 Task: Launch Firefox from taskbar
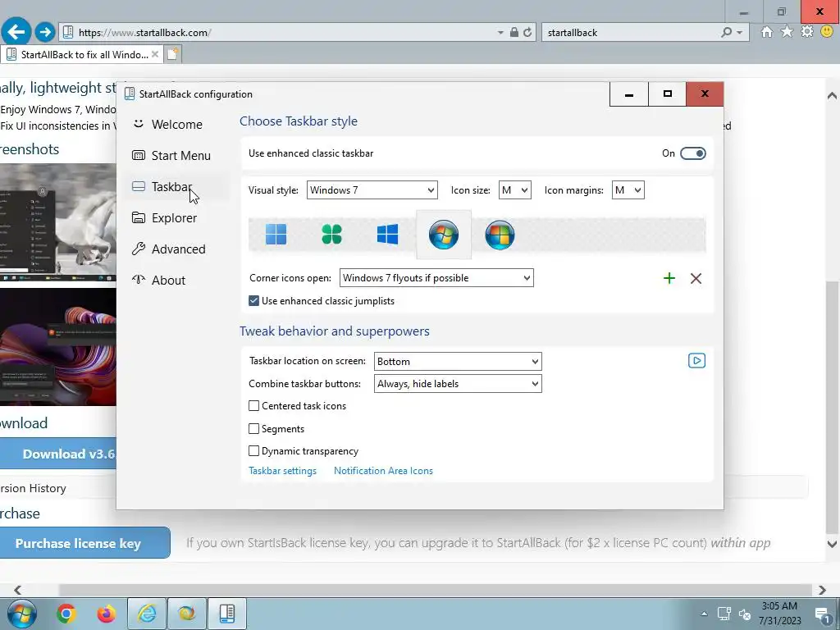[106, 614]
